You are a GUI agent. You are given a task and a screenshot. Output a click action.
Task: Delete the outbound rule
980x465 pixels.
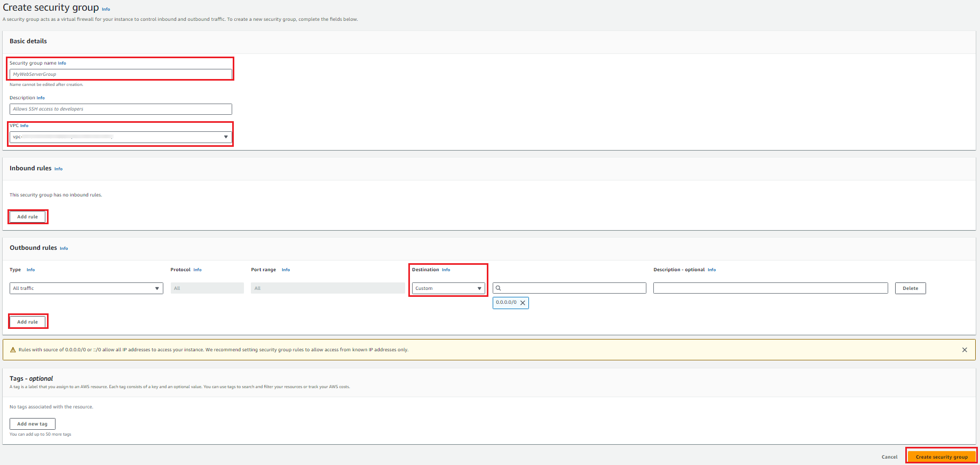910,288
